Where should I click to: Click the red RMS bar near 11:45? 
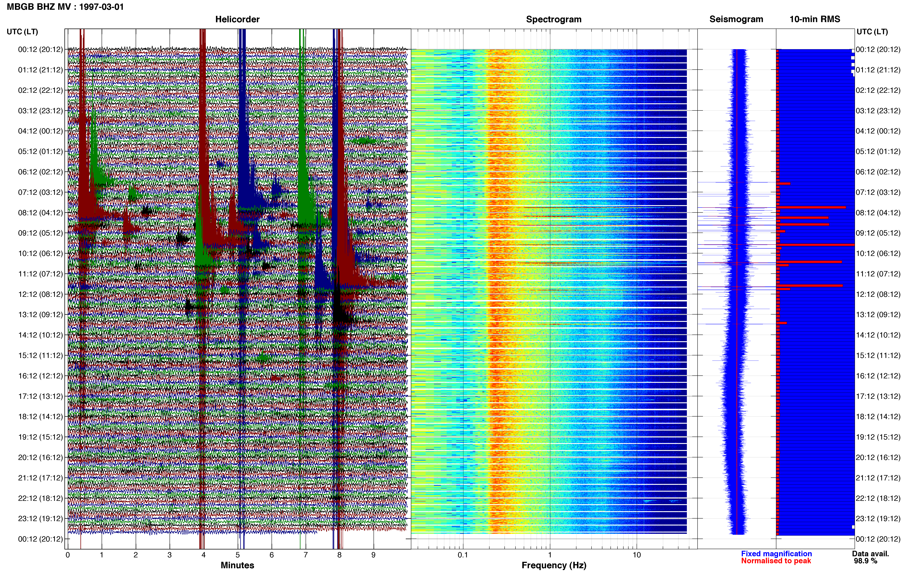(809, 286)
